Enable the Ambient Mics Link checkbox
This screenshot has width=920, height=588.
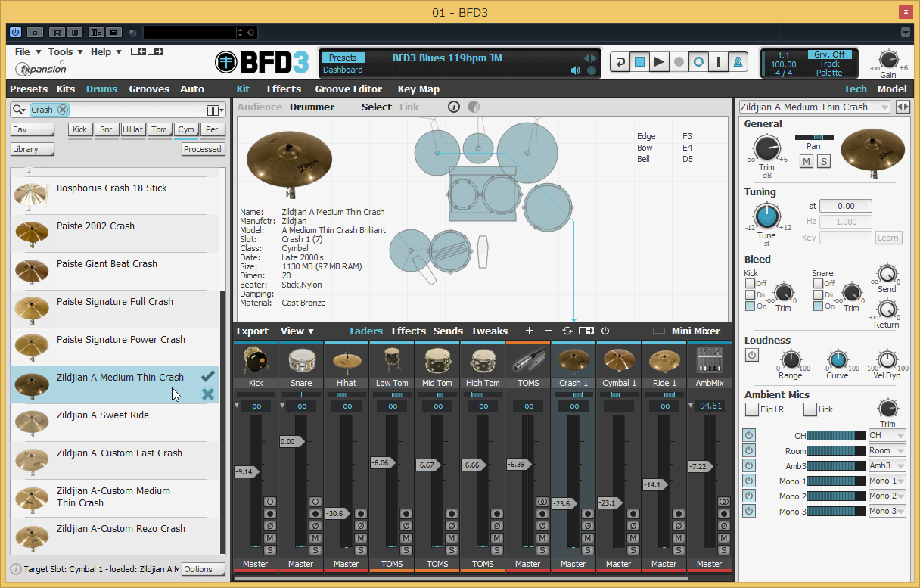[x=810, y=409]
